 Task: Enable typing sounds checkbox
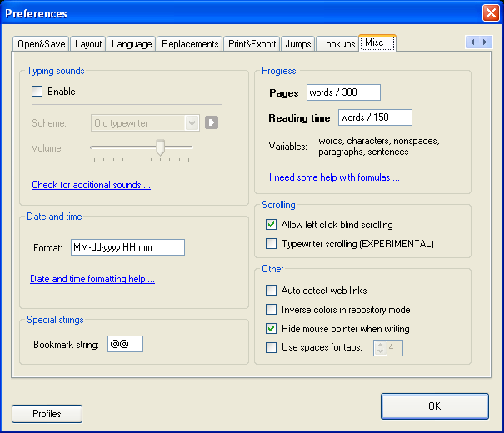[x=37, y=92]
